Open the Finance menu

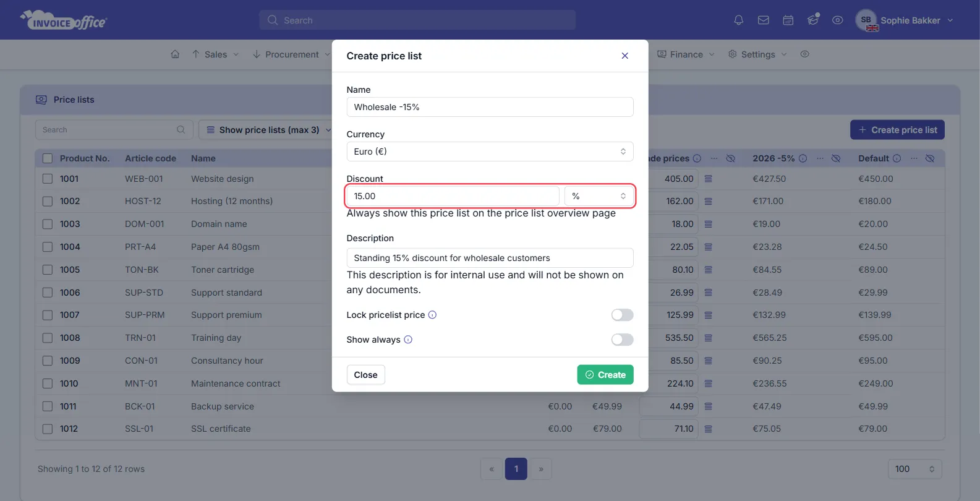tap(686, 54)
